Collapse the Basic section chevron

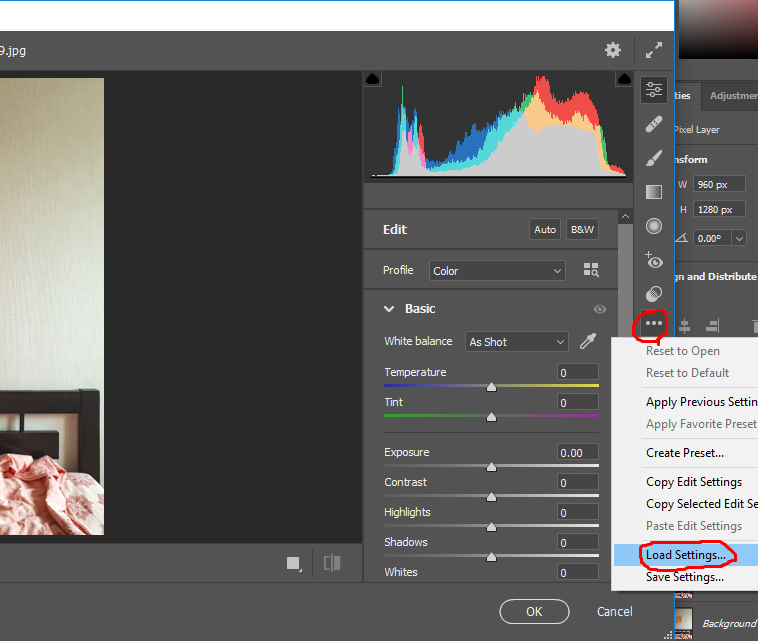click(389, 309)
